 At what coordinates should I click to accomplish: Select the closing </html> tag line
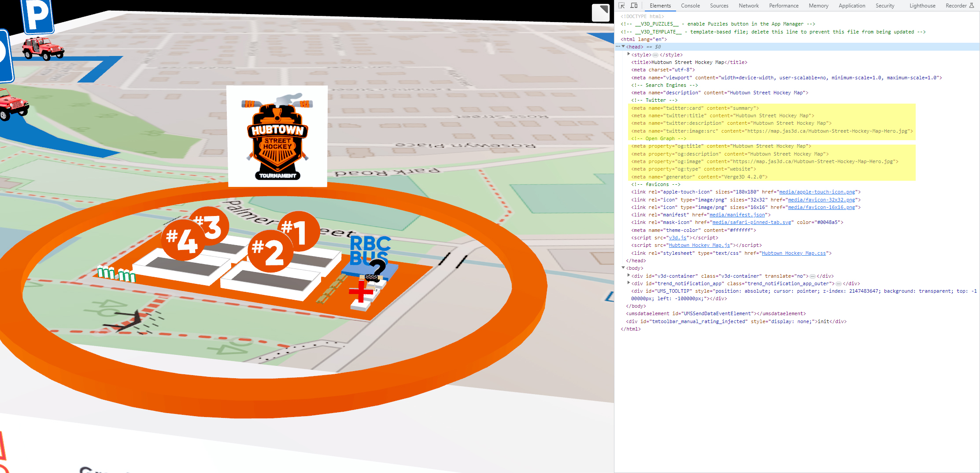(630, 329)
